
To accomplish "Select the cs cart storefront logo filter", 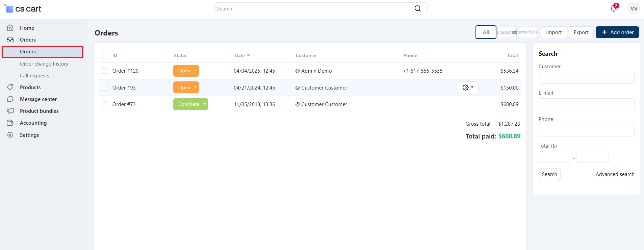I will [507, 32].
